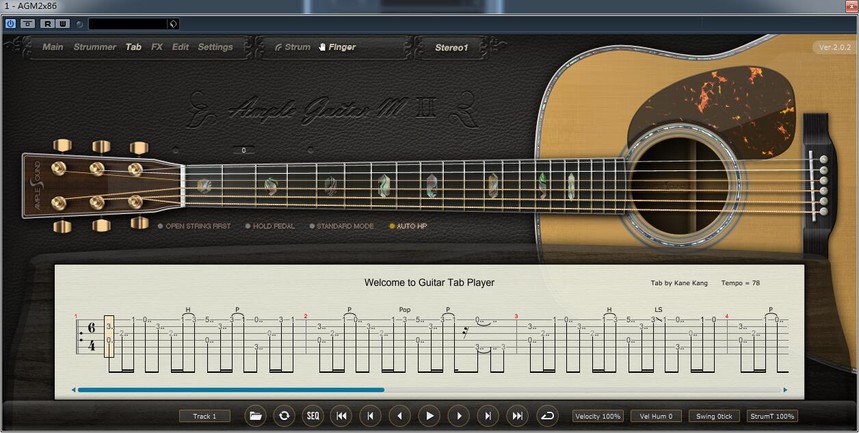Click the Ver.2.0.2 version badge
The image size is (859, 433).
[834, 47]
